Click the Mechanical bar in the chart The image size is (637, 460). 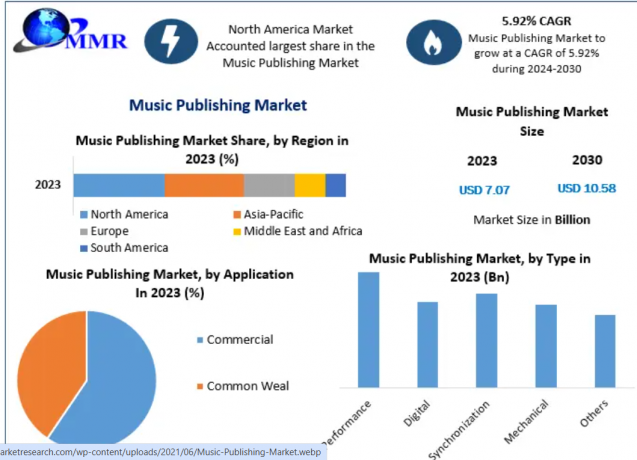(546, 345)
